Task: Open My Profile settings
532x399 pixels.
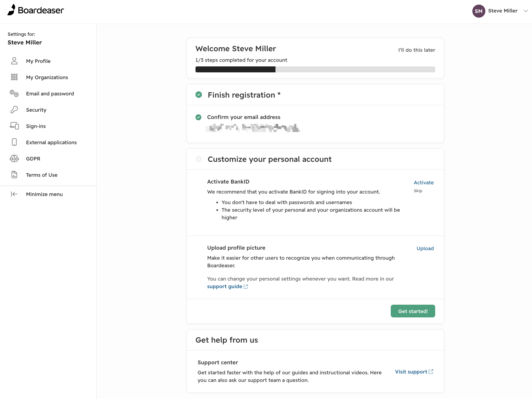Action: 38,61
